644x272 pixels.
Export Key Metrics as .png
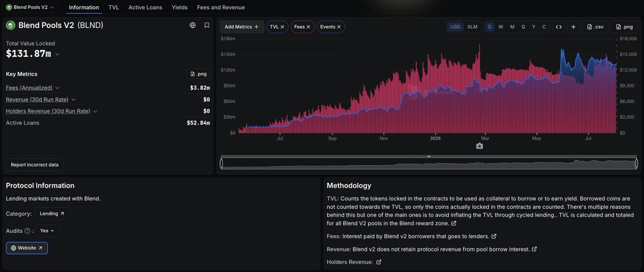point(198,74)
